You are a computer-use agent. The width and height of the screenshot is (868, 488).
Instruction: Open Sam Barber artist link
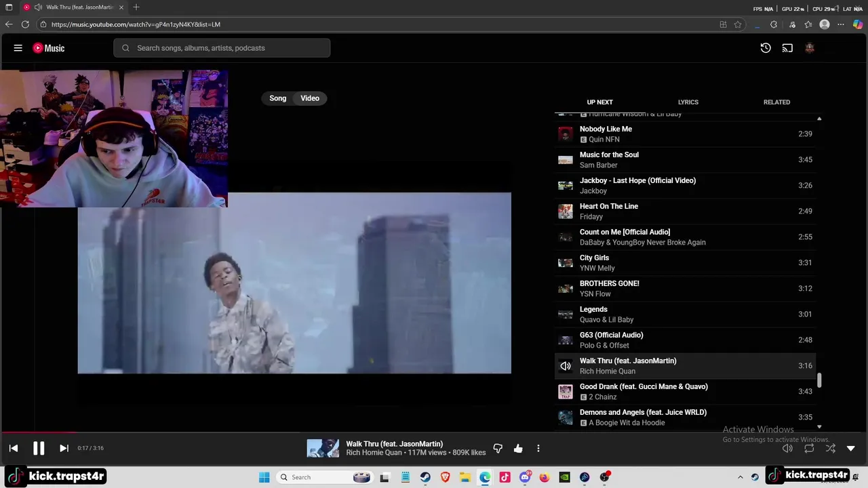pyautogui.click(x=598, y=165)
